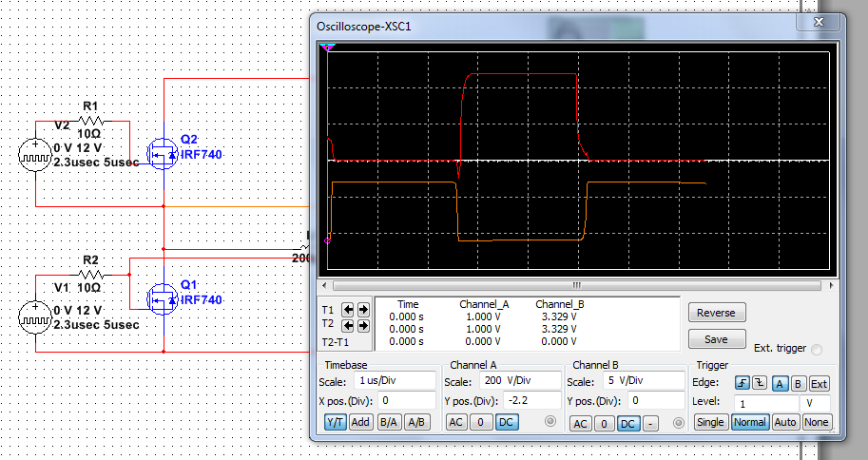Close the Oscilloscope-XSC1 window
The image size is (868, 460).
[819, 22]
